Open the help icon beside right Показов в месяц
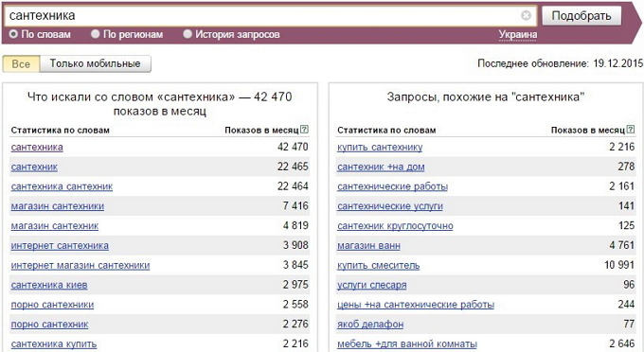The image size is (644, 352). (x=631, y=130)
